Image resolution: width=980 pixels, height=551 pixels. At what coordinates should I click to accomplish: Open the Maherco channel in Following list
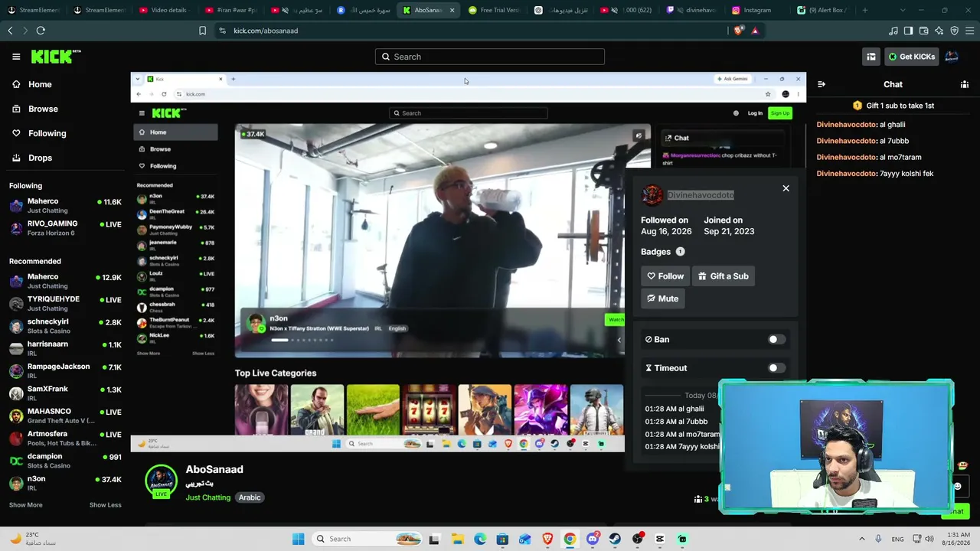click(65, 205)
